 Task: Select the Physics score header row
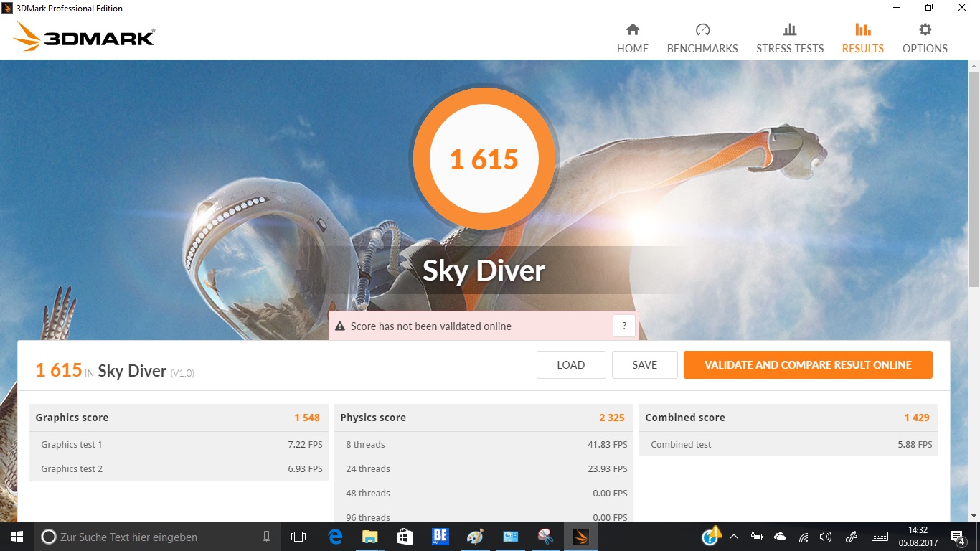click(484, 418)
